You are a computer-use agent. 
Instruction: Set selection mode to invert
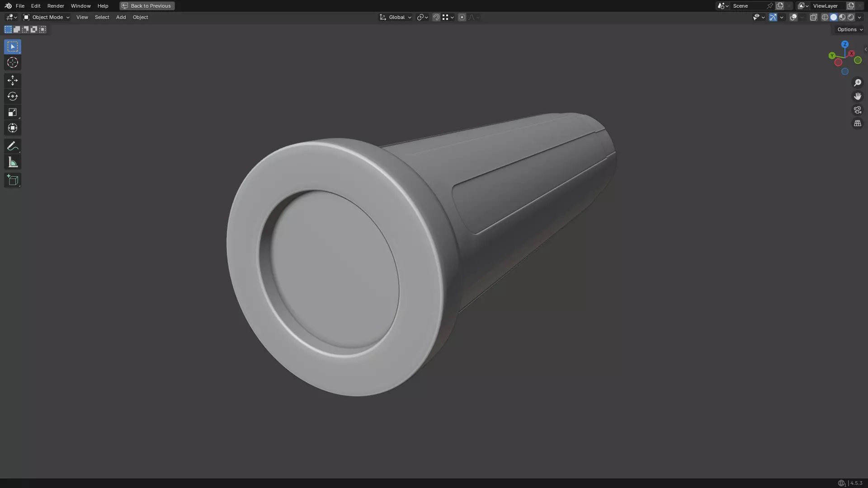click(34, 29)
